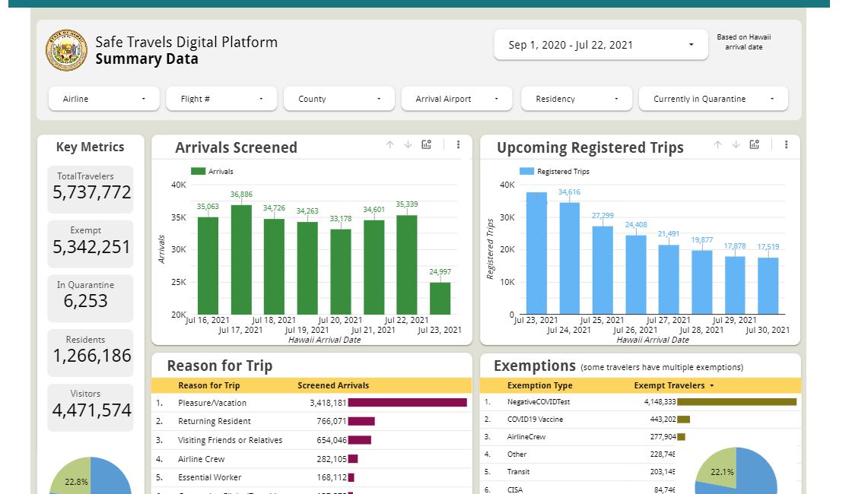Viewport: 868px width, 494px height.
Task: Open the date range picker Sep 1, 2020 - Jul 22, 2021
Action: (x=601, y=45)
